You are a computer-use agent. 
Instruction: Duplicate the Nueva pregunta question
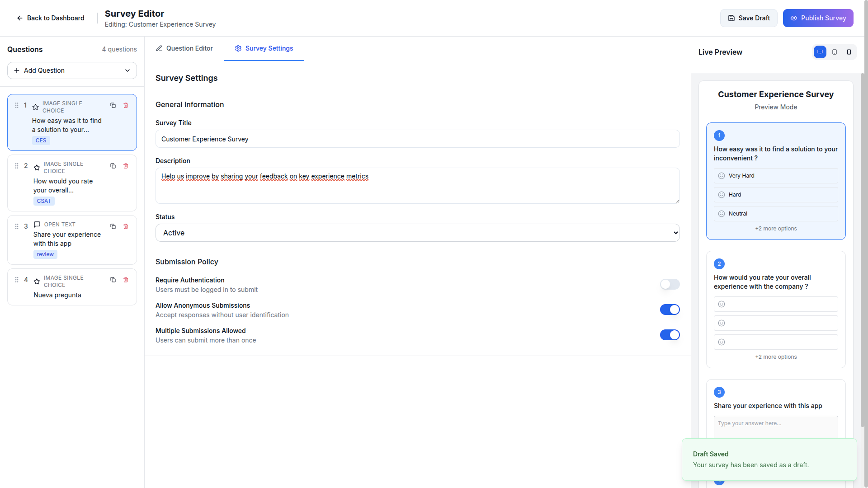coord(113,280)
